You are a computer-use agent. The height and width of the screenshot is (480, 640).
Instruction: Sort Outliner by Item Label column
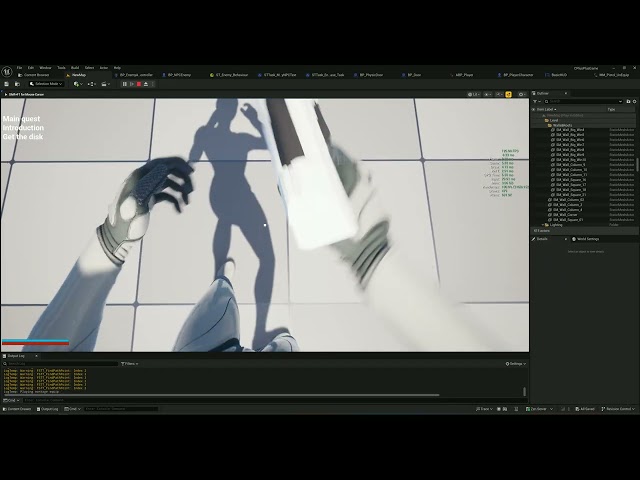547,109
